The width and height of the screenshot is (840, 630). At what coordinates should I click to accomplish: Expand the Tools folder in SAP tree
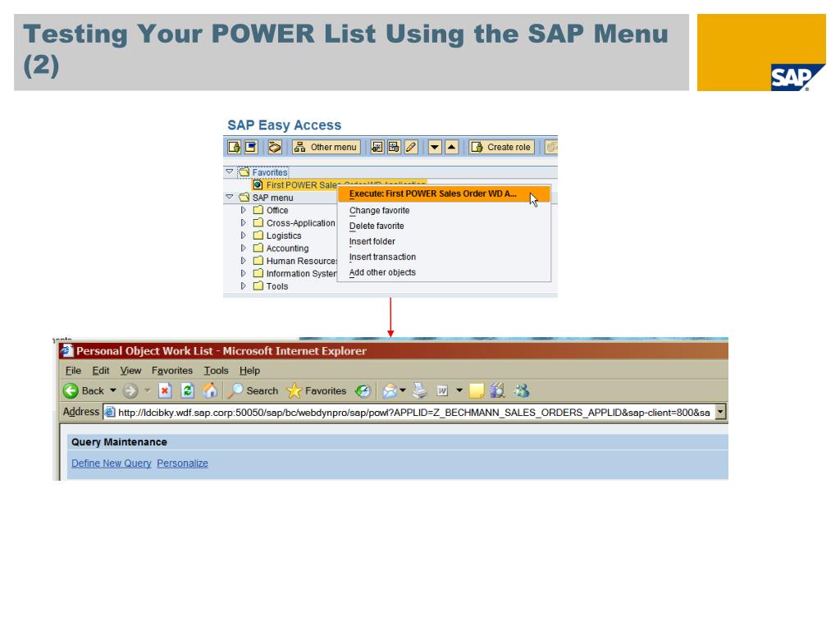point(243,285)
